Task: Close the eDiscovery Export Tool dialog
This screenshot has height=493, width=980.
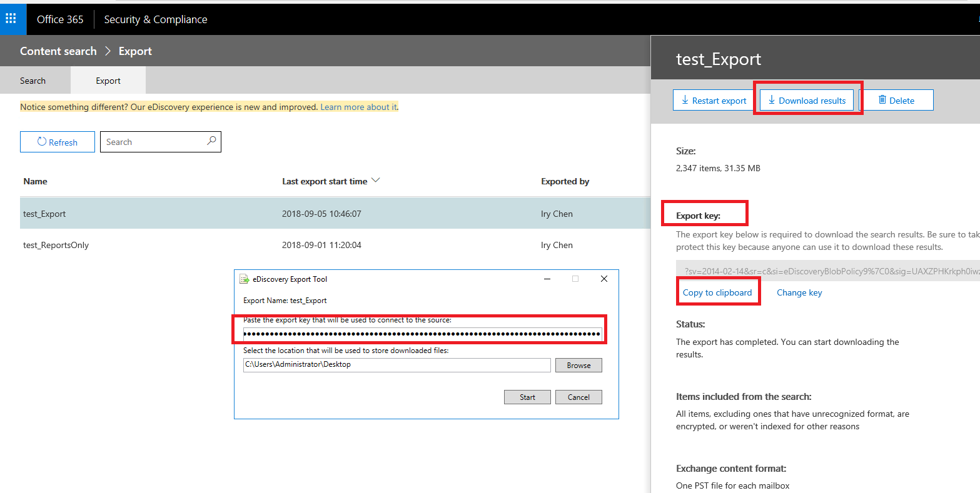Action: click(604, 279)
